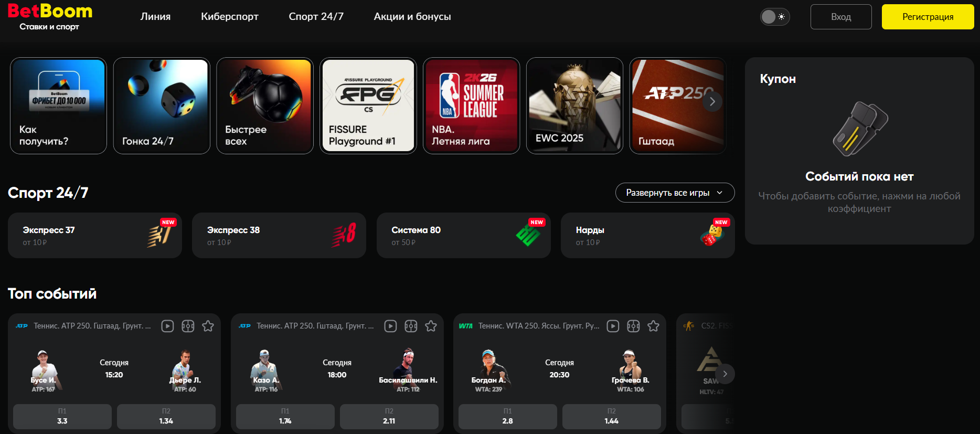Open the NBA Летняя лига card
The width and height of the screenshot is (980, 434).
pos(472,105)
